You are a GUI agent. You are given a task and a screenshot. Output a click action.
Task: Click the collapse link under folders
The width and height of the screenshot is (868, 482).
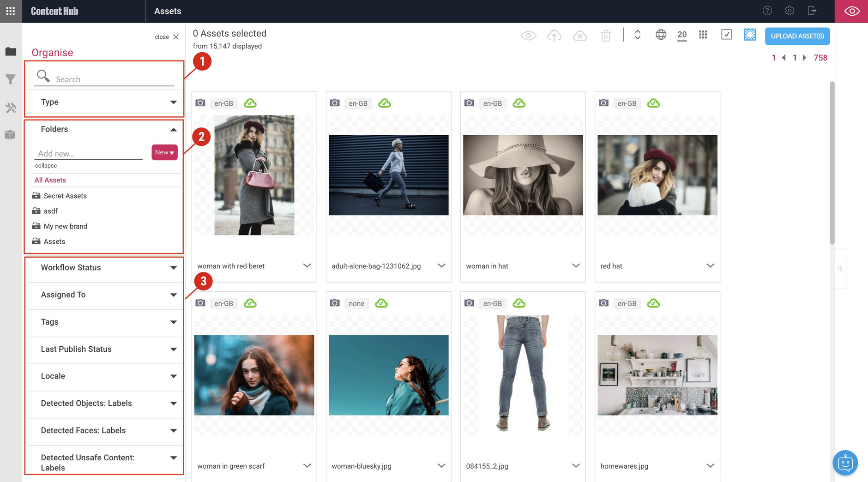[46, 166]
